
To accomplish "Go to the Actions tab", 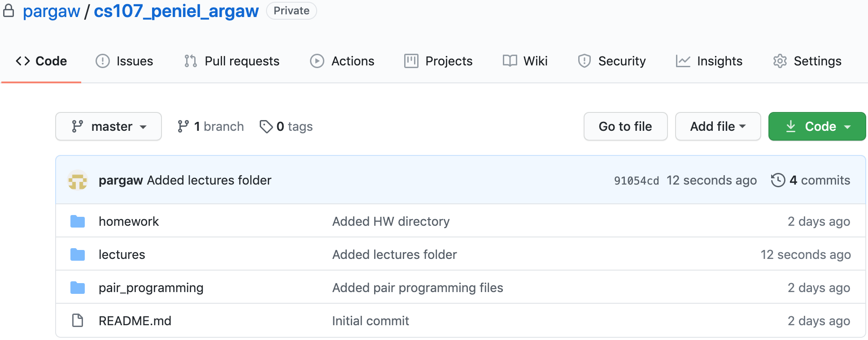I will [342, 61].
